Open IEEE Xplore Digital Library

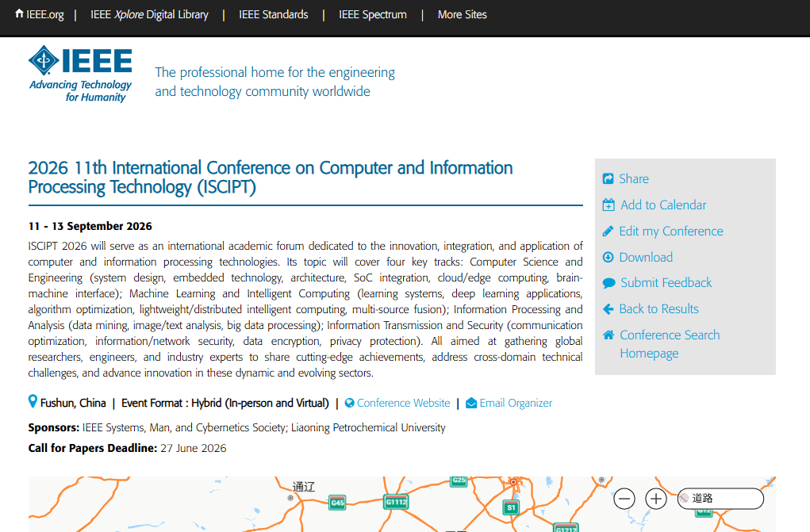coord(149,14)
